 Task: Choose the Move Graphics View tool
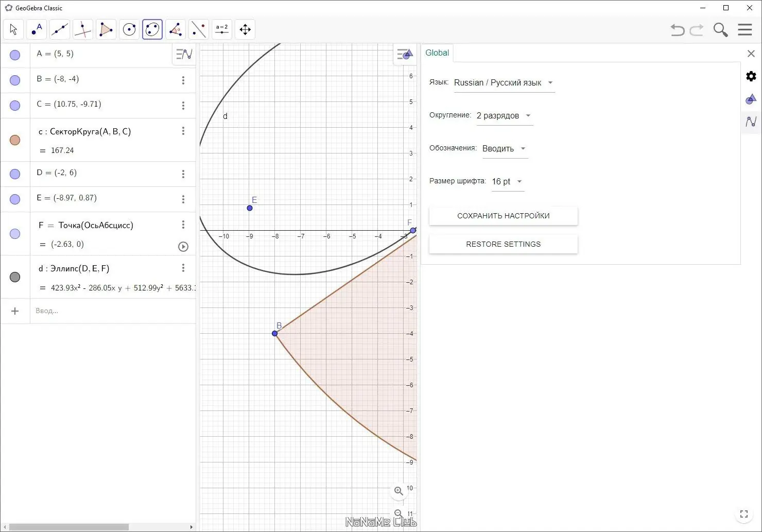pyautogui.click(x=245, y=29)
